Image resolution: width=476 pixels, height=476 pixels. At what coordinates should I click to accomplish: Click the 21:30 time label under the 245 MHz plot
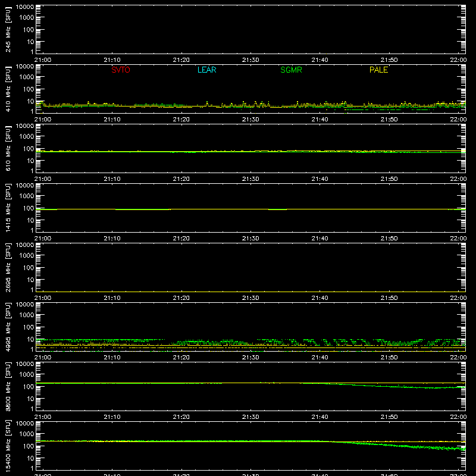point(250,60)
